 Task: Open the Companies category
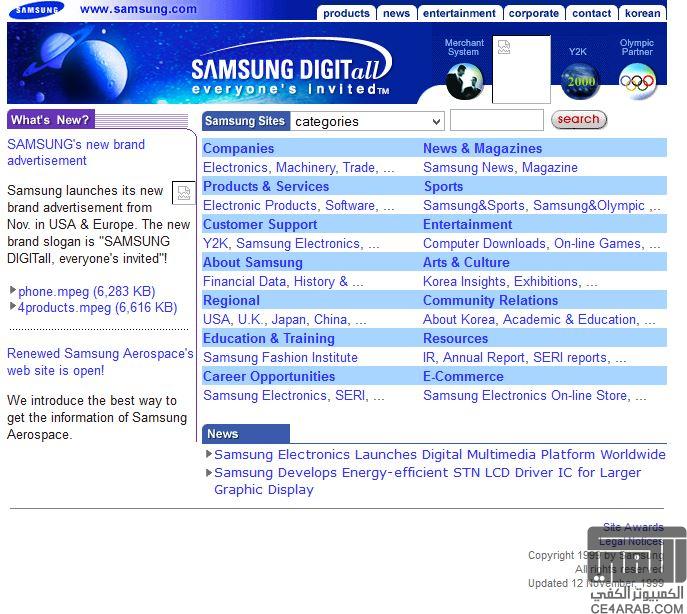click(x=238, y=148)
